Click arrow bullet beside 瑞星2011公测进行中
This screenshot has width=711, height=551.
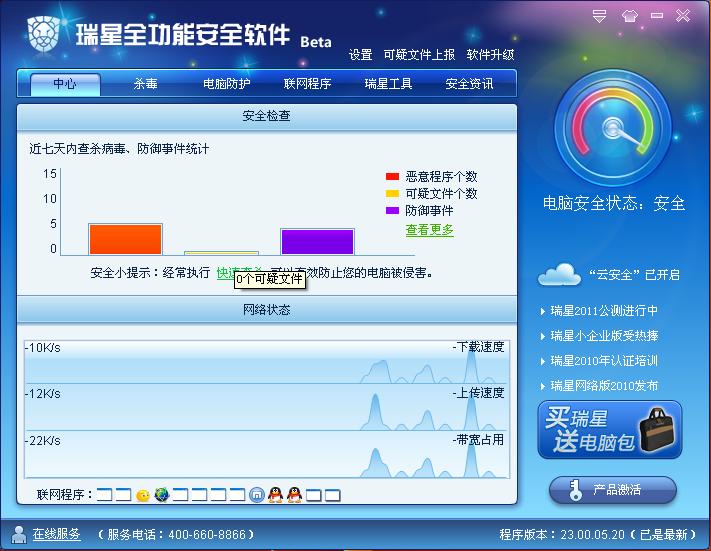(x=543, y=312)
